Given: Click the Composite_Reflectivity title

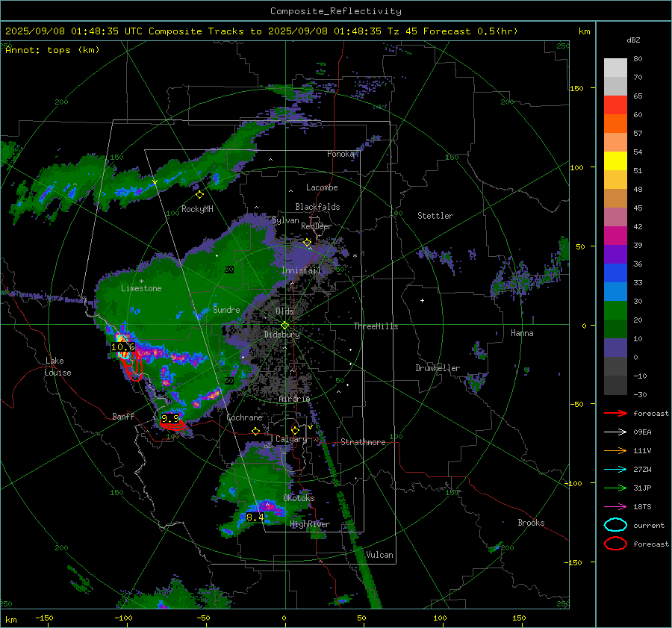Looking at the screenshot, I should coord(335,11).
